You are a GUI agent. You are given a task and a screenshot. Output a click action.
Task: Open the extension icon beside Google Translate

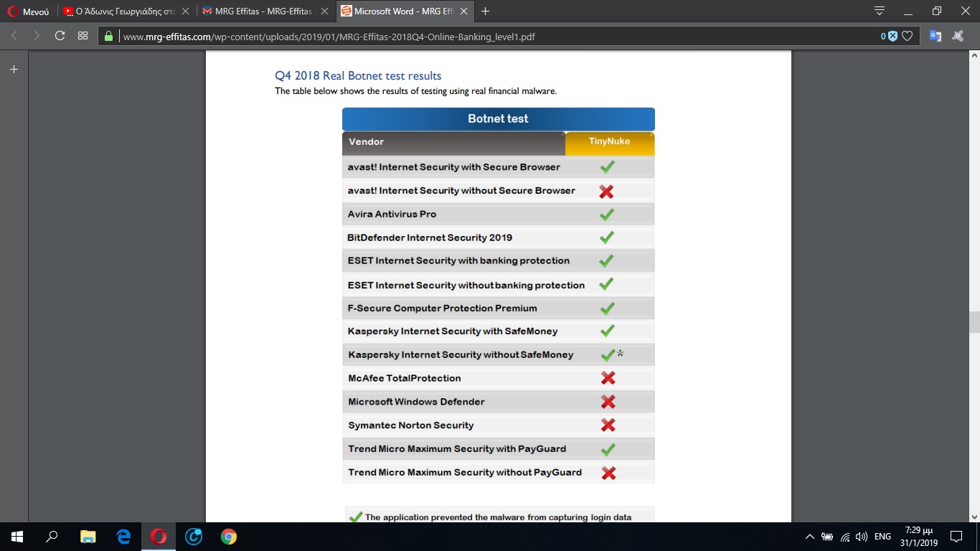tap(958, 36)
